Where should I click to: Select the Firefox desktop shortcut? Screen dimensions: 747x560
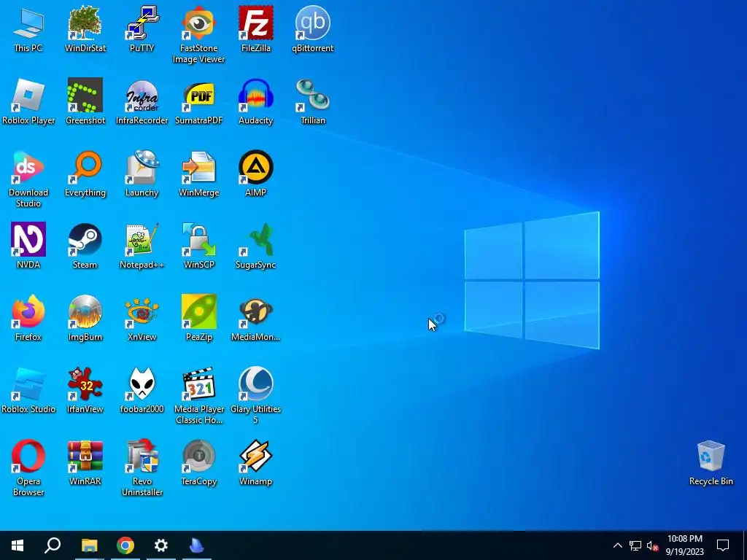coord(28,318)
